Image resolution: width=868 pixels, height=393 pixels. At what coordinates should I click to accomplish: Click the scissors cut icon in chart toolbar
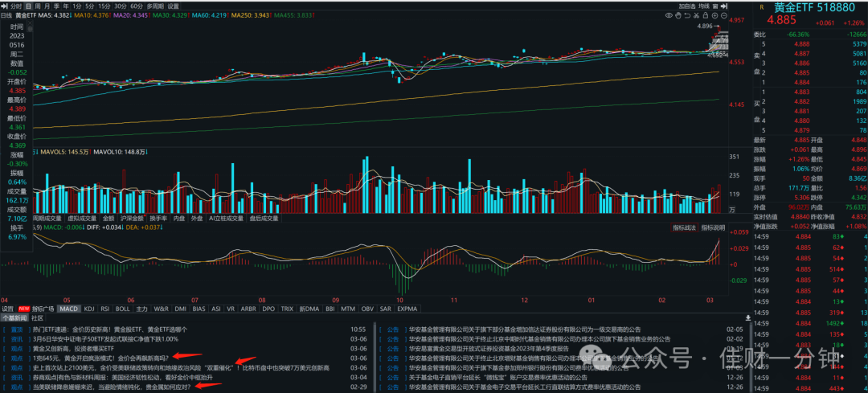696,15
